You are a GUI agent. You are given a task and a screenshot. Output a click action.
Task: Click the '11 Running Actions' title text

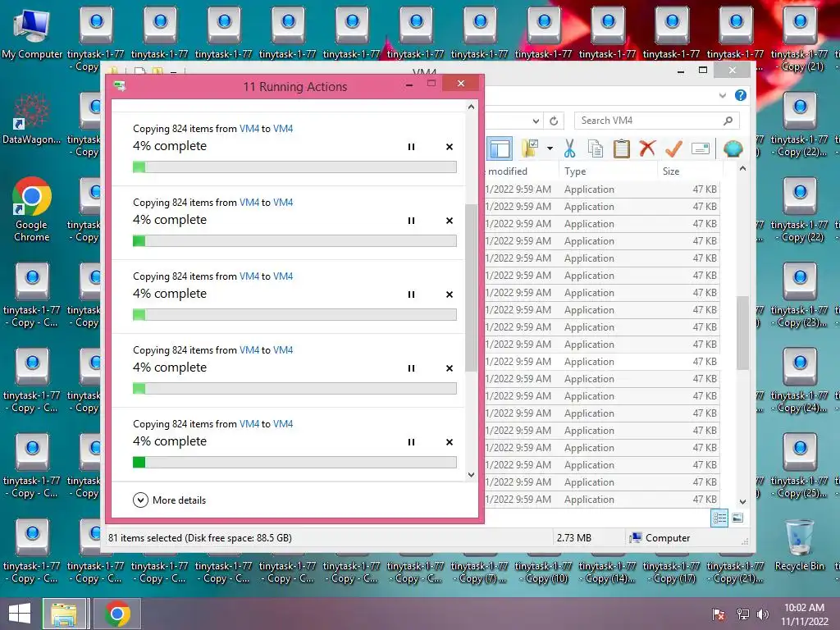coord(295,87)
